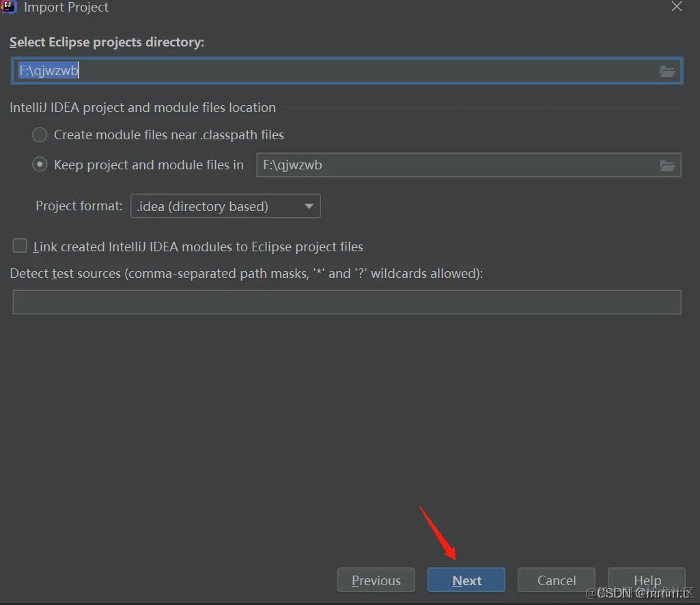Click the Detect test sources input field
This screenshot has height=605, width=700.
[346, 302]
